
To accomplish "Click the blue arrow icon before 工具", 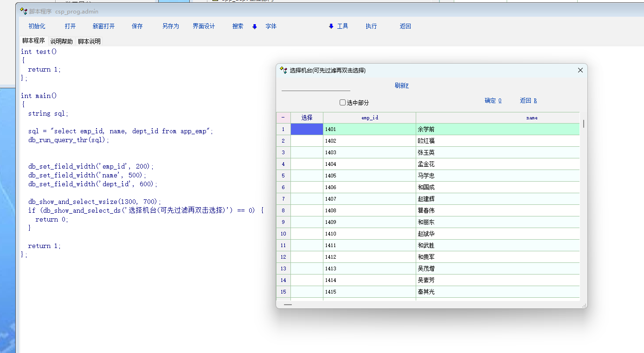I will pyautogui.click(x=331, y=26).
